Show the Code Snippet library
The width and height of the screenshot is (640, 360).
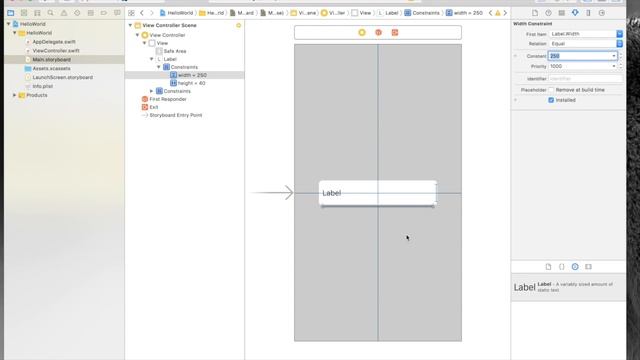[562, 267]
